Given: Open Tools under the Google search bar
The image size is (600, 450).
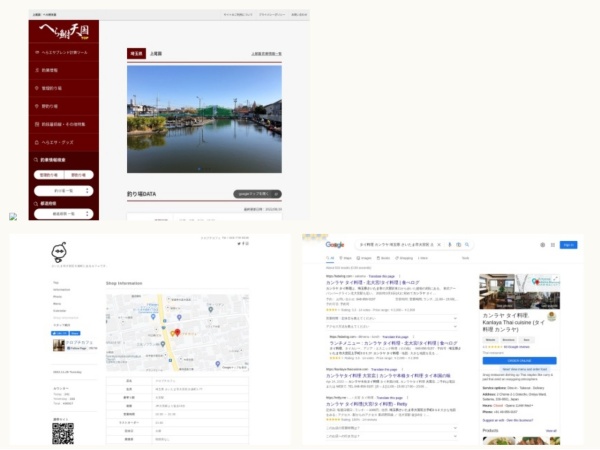Looking at the screenshot, I should (465, 258).
